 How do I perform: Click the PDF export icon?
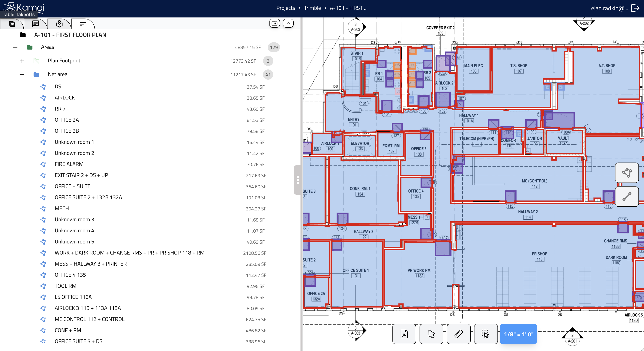pos(404,334)
